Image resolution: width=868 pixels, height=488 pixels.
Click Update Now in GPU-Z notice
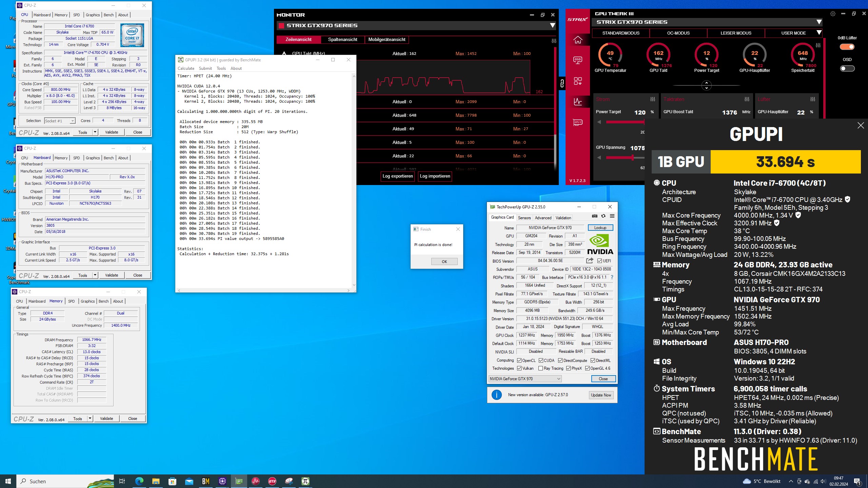pos(601,395)
